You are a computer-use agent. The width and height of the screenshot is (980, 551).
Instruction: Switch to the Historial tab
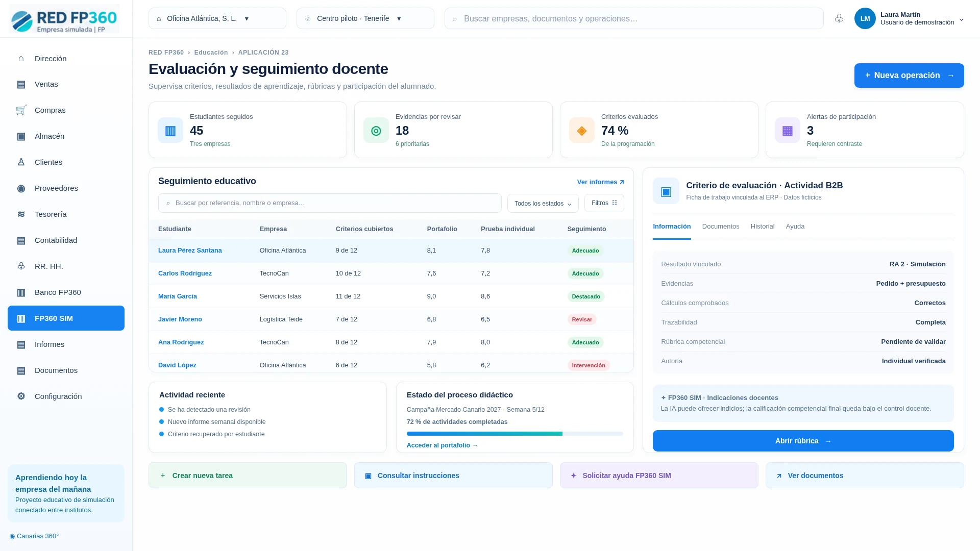point(763,227)
